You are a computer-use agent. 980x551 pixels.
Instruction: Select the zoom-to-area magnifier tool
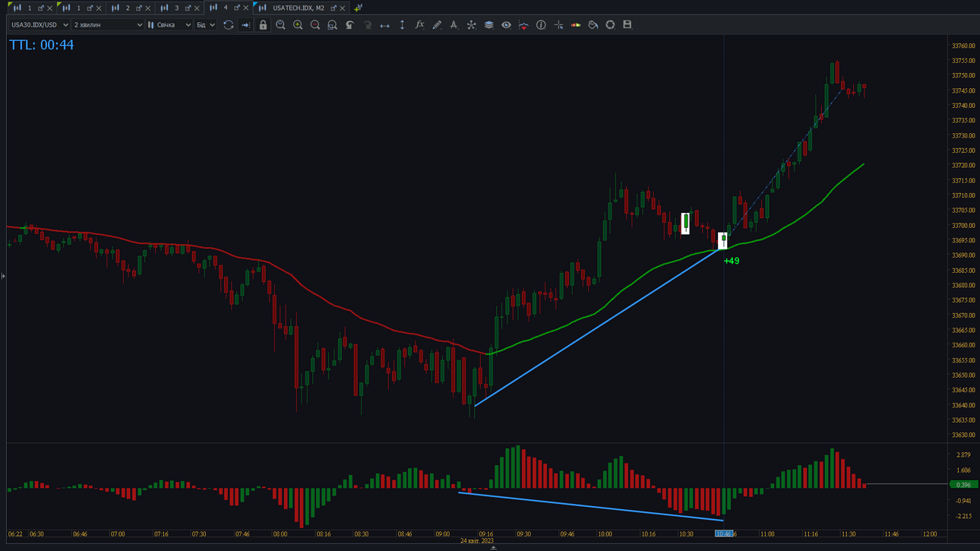click(x=332, y=25)
